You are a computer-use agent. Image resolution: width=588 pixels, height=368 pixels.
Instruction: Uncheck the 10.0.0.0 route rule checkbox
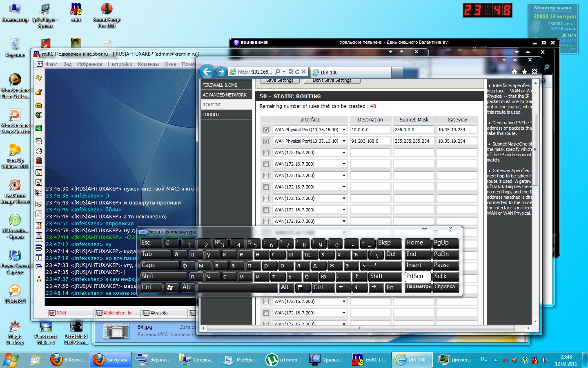click(x=266, y=130)
